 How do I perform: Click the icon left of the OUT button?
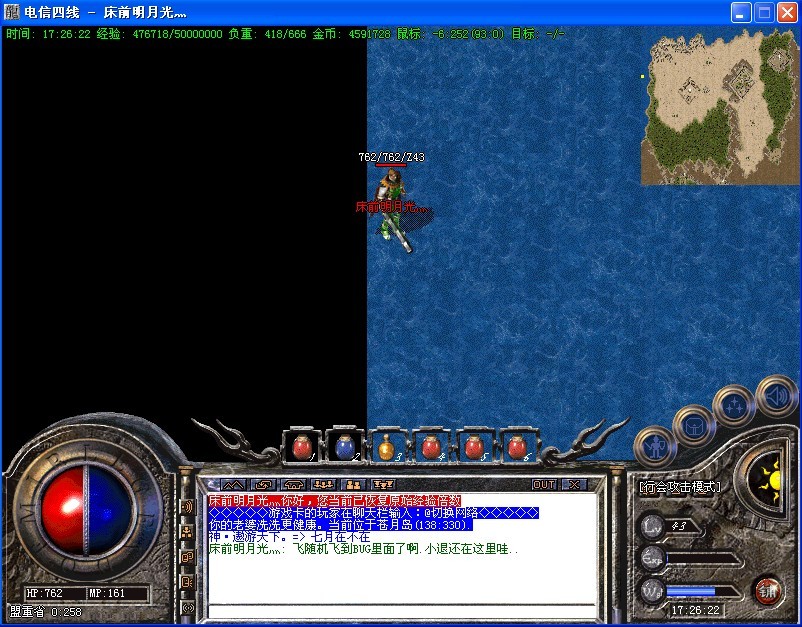383,484
